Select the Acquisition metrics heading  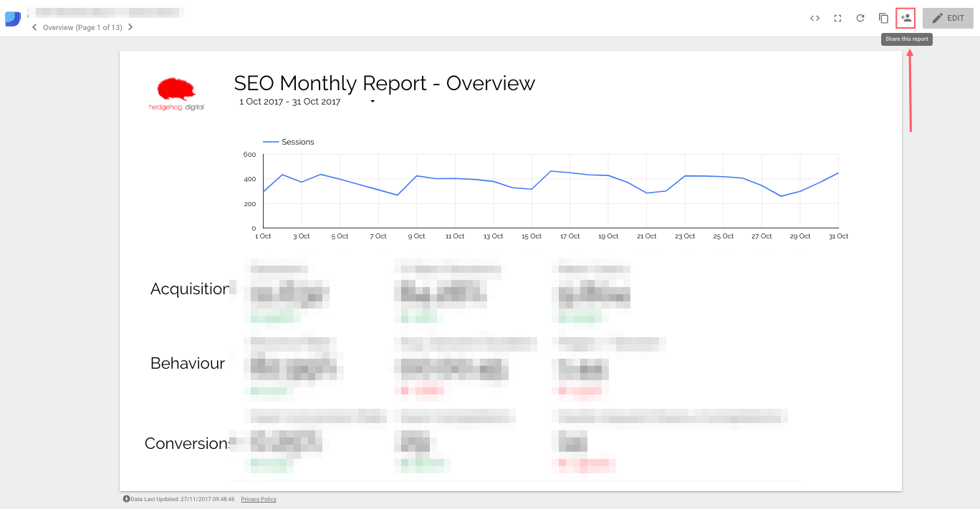pyautogui.click(x=189, y=288)
